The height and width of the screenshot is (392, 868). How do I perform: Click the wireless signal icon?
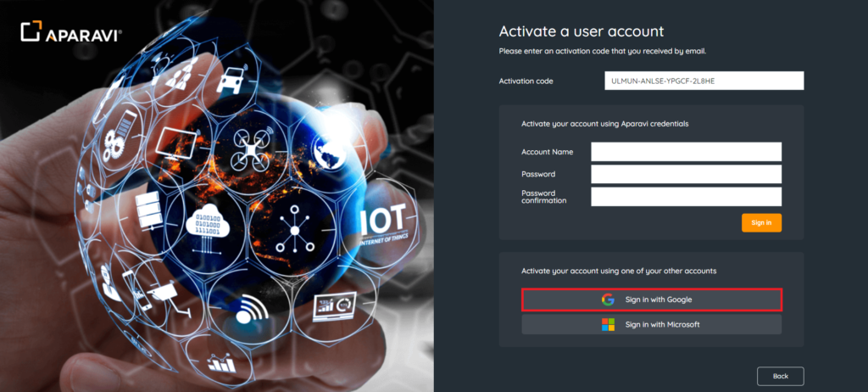(248, 309)
